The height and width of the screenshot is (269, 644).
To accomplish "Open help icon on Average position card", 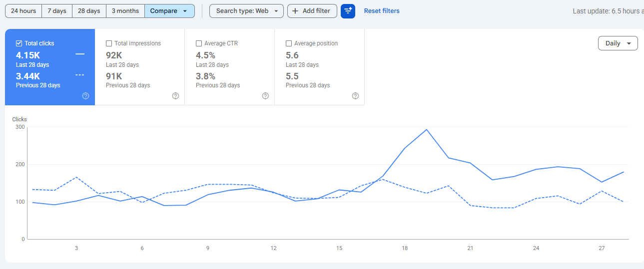I will click(355, 96).
